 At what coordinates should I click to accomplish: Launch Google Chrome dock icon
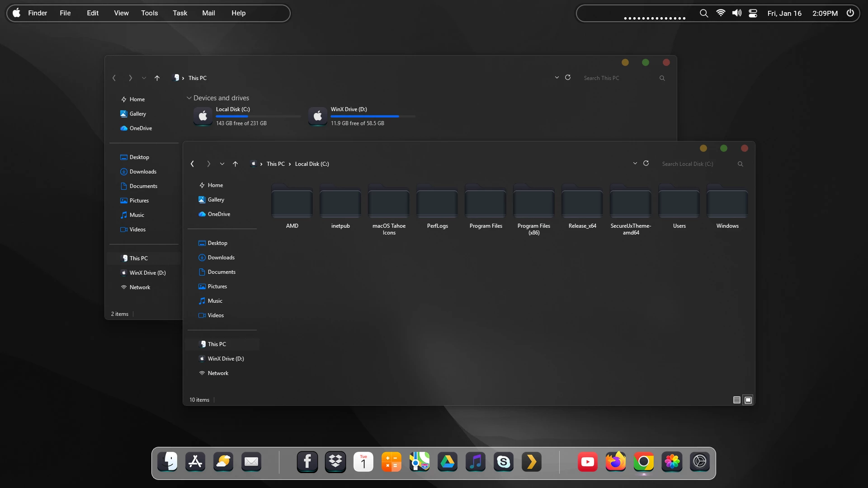[644, 462]
